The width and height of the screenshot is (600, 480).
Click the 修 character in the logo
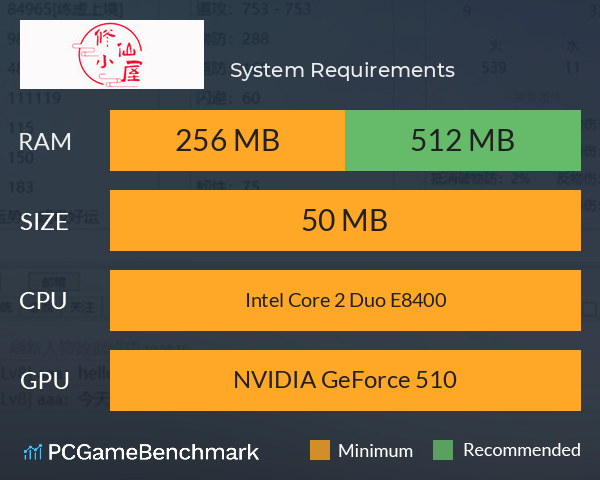(104, 38)
